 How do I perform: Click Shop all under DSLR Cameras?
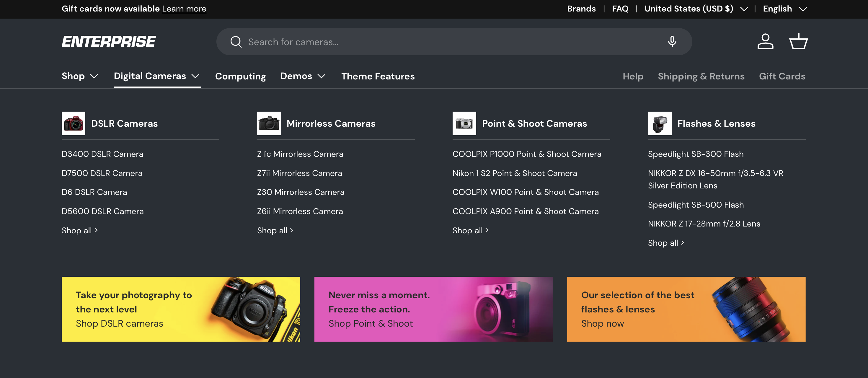pyautogui.click(x=80, y=230)
